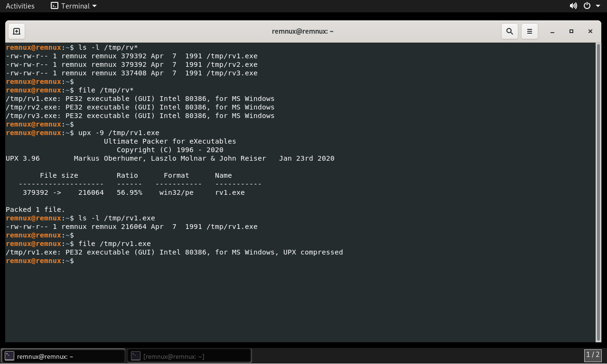Image resolution: width=607 pixels, height=364 pixels.
Task: Click the volume speaker icon
Action: coord(573,6)
